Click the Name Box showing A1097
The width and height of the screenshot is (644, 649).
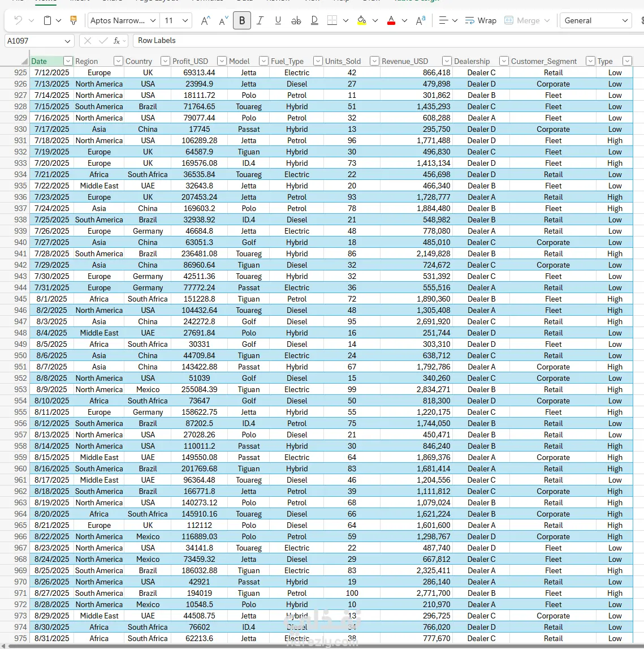(x=39, y=41)
